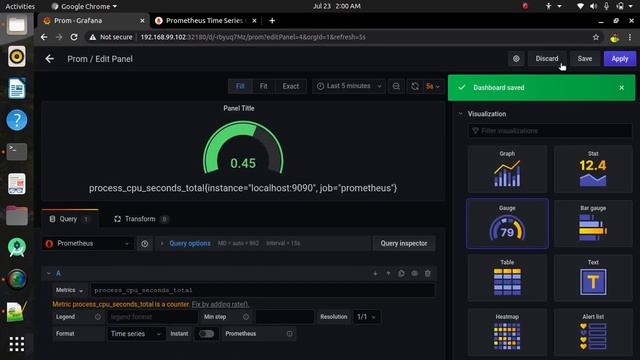Open LibreOffice Writer from the dock
640x360 pixels.
pyautogui.click(x=17, y=88)
